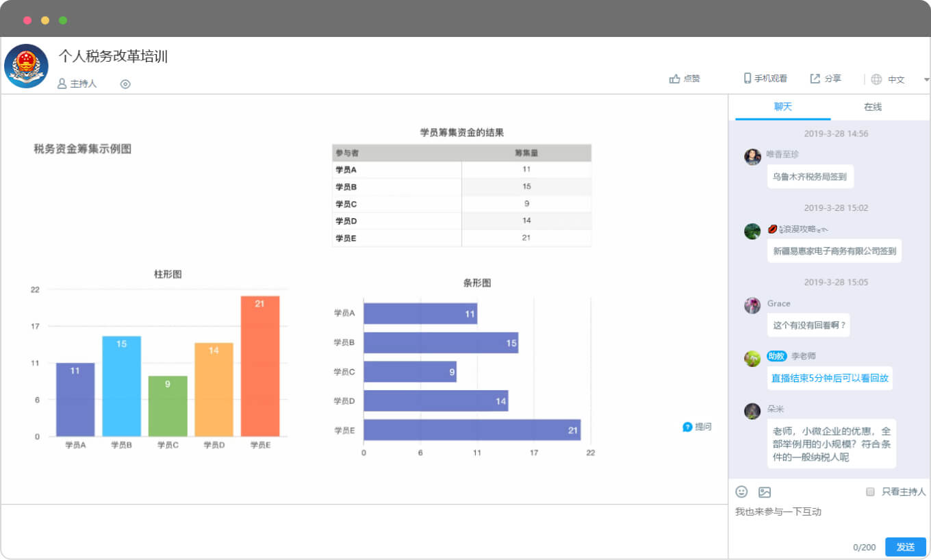Click the 助教 badge next to 李老师
This screenshot has height=560, width=931.
776,356
